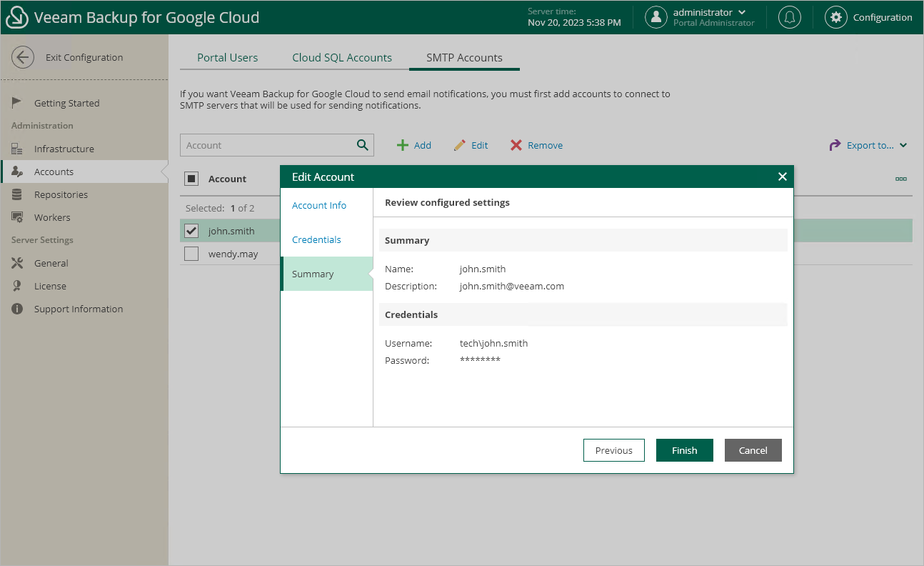Click the Getting Started flag icon
Viewport: 924px width, 566px height.
18,103
